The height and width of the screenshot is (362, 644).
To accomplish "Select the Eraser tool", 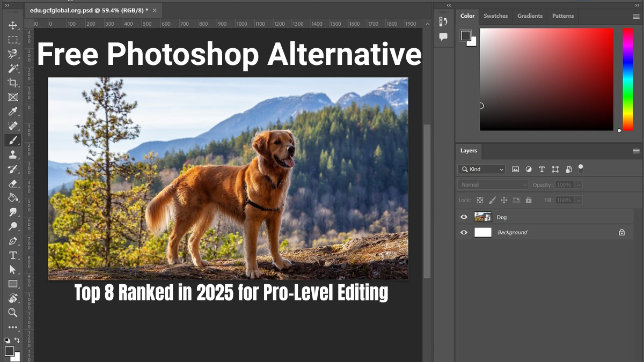I will [13, 183].
